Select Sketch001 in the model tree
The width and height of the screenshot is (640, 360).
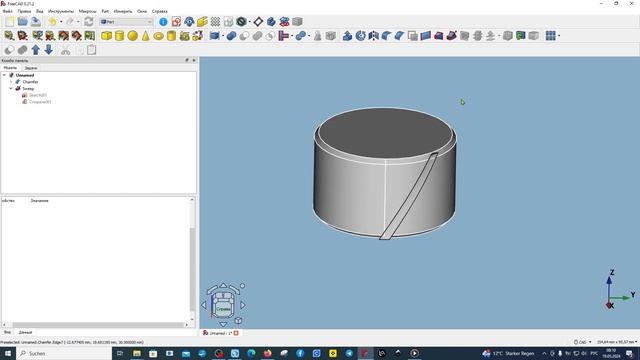[38, 95]
